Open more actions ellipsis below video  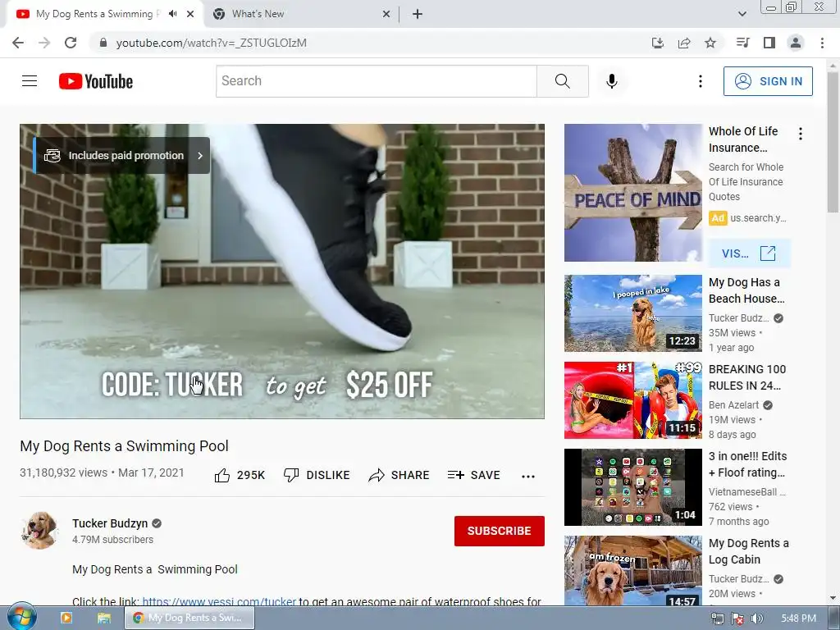click(528, 477)
